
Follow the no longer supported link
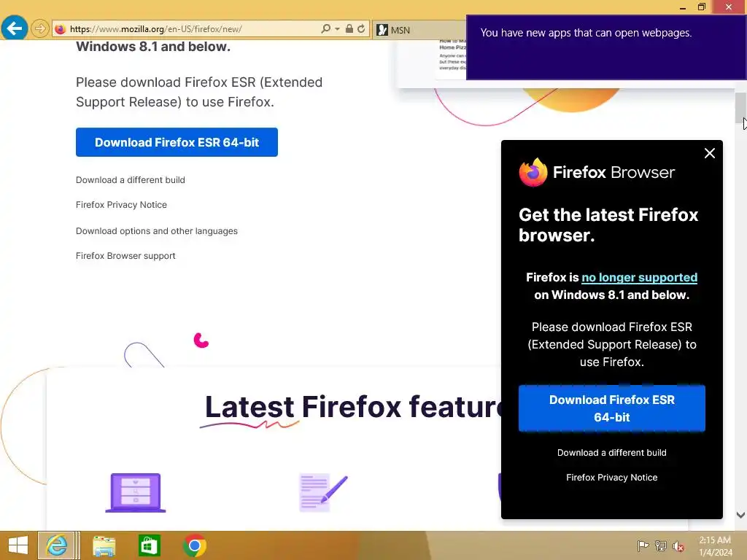click(x=639, y=278)
